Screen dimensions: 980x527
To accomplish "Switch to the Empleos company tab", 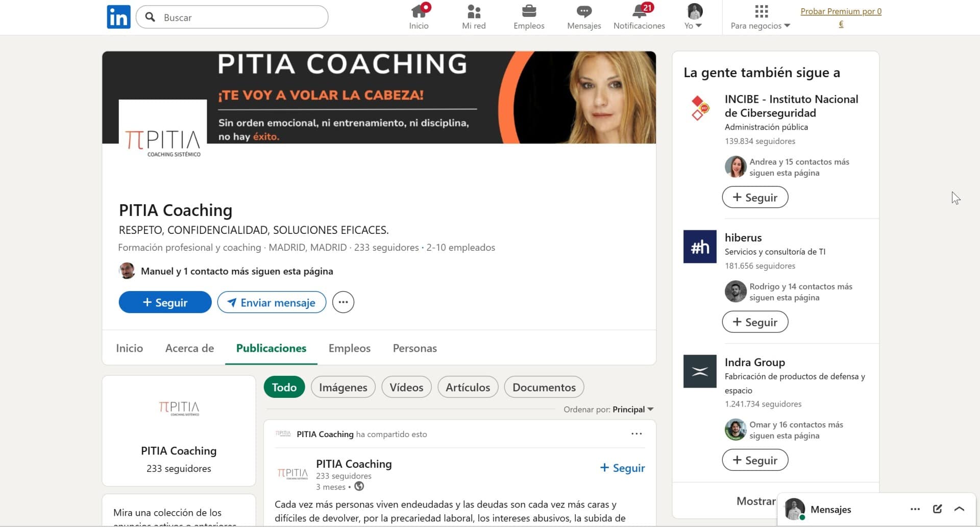I will [x=350, y=348].
